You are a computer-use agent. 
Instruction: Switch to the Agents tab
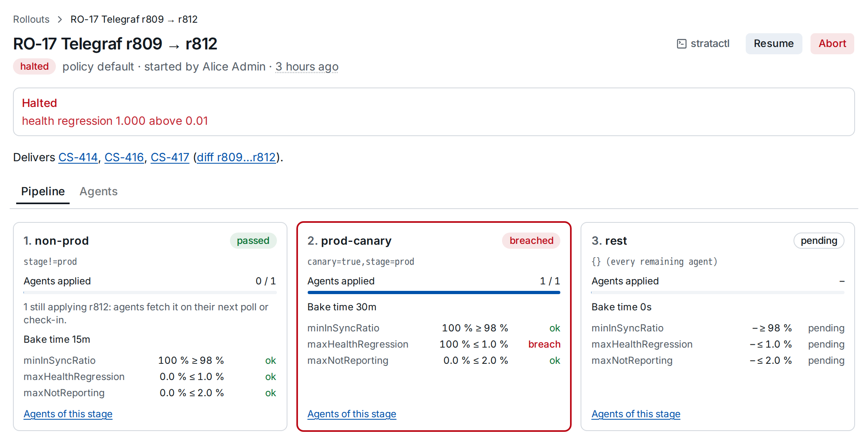98,191
